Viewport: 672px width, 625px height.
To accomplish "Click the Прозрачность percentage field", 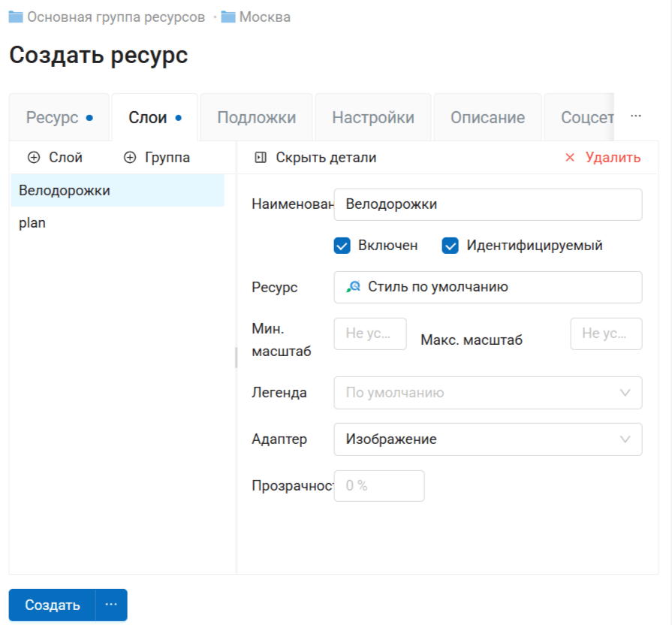I will point(379,486).
